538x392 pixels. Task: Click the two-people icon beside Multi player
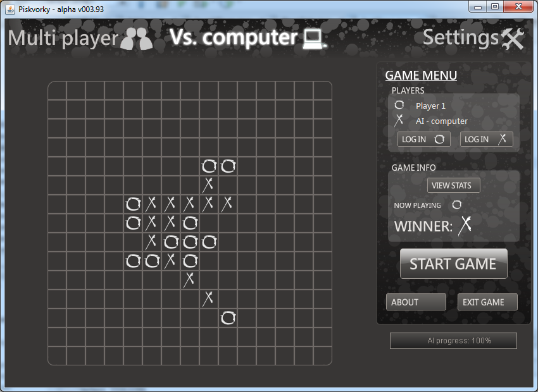coord(137,39)
